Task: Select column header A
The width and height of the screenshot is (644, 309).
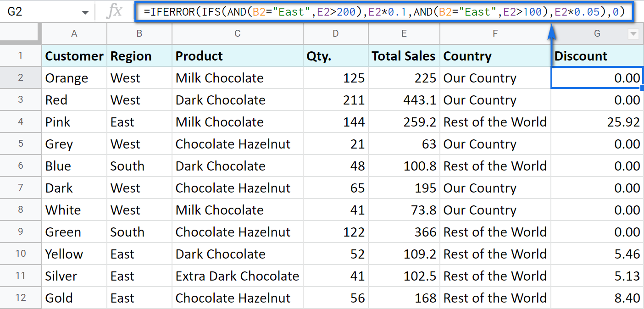Action: point(74,33)
